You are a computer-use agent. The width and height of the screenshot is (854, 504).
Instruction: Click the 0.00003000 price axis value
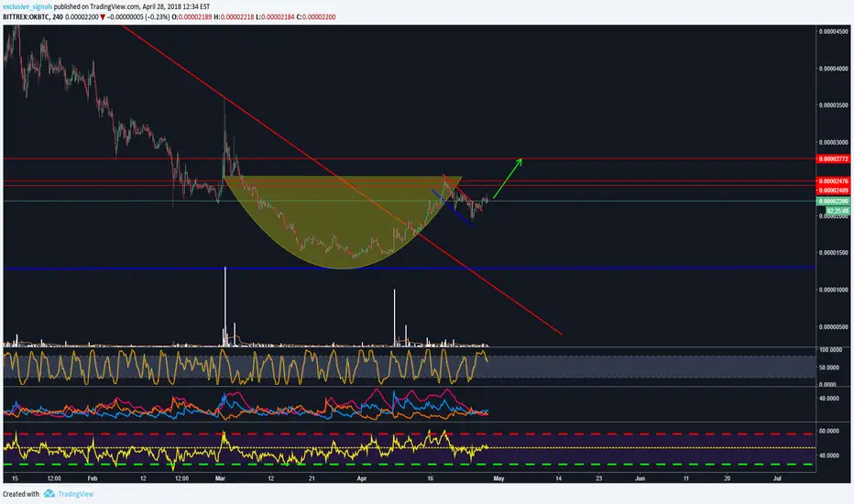pos(833,142)
